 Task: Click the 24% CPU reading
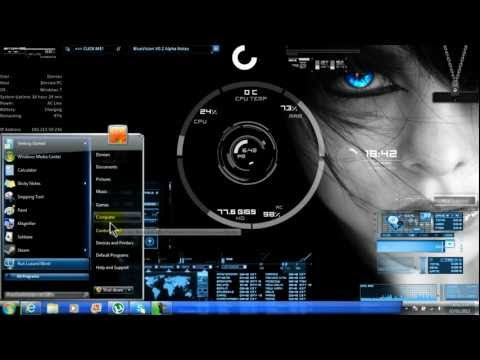[208, 112]
